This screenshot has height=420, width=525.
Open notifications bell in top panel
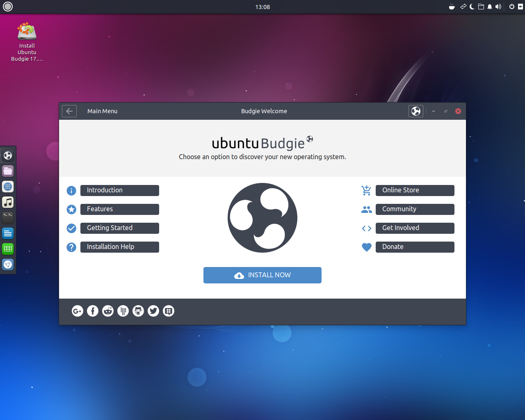[x=490, y=7]
